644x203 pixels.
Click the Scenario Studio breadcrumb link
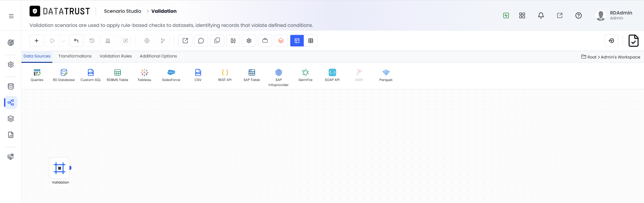coord(122,11)
